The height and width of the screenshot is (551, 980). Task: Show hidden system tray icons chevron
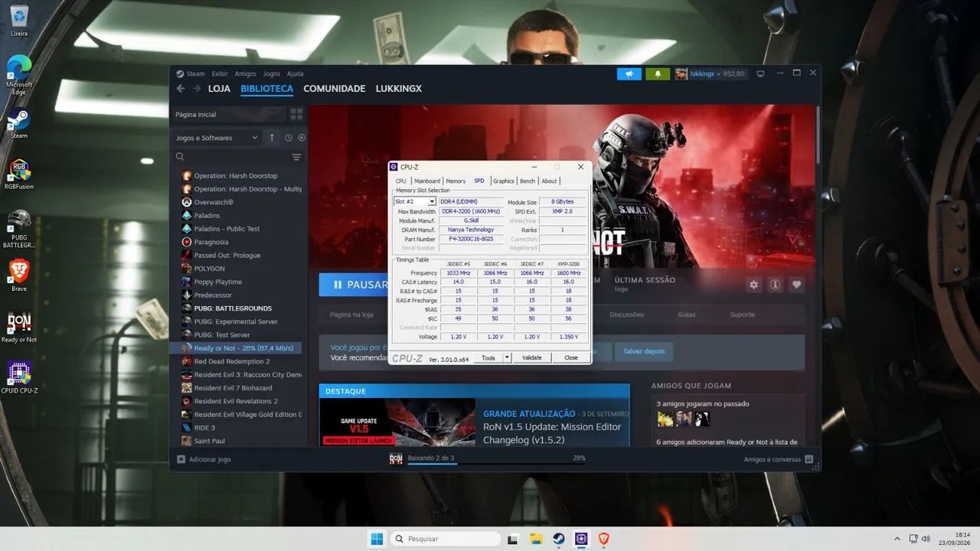coord(897,539)
